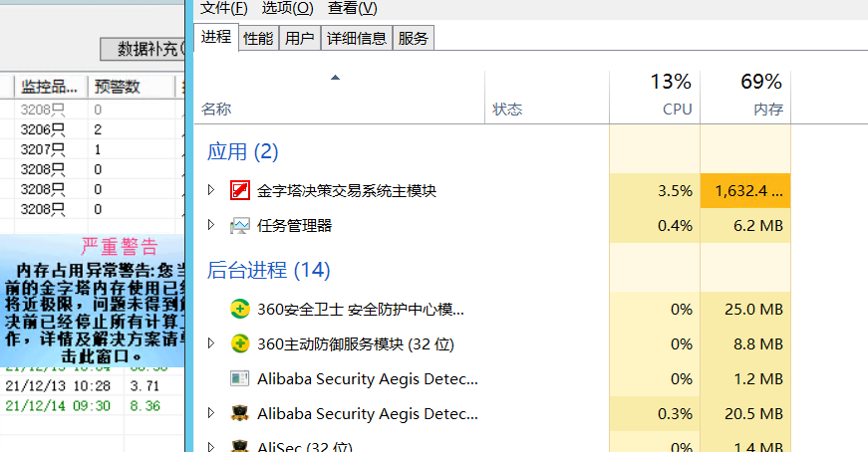868x452 pixels.
Task: Click the first Alibaba Security Aegis window icon
Action: tap(240, 378)
